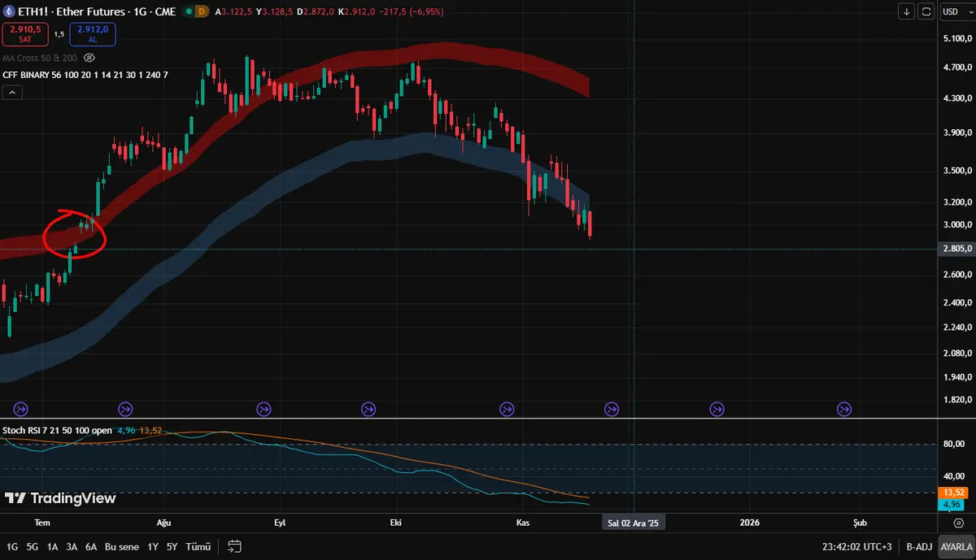This screenshot has width=976, height=560.
Task: Select the Bu sene time range
Action: point(122,546)
